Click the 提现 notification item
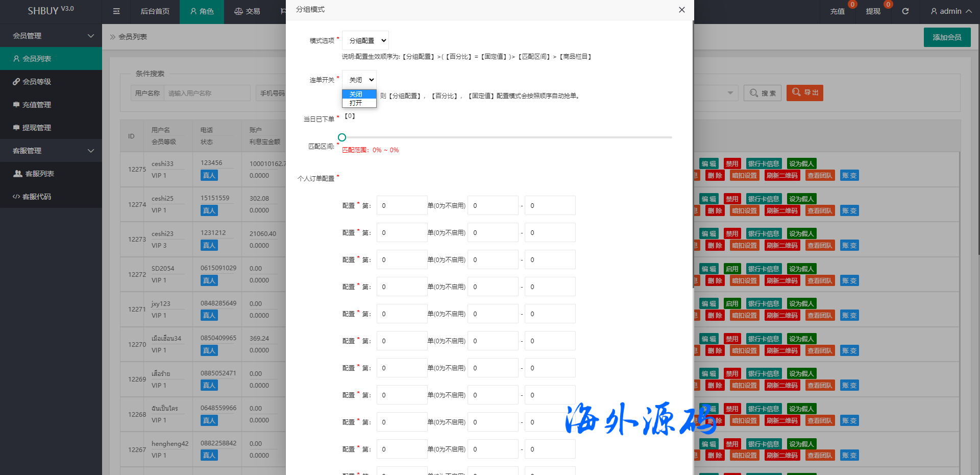Image resolution: width=980 pixels, height=475 pixels. pyautogui.click(x=873, y=11)
